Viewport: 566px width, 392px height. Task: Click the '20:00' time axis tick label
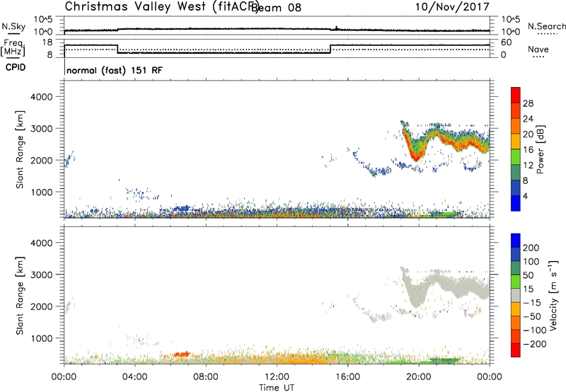point(418,377)
